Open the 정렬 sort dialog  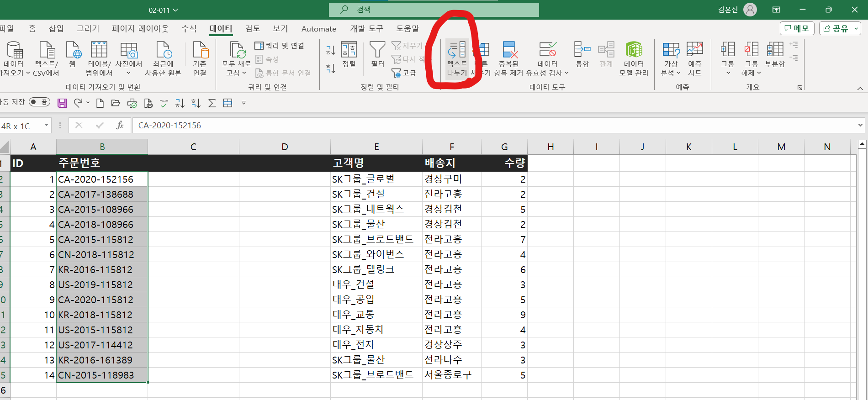pos(349,55)
